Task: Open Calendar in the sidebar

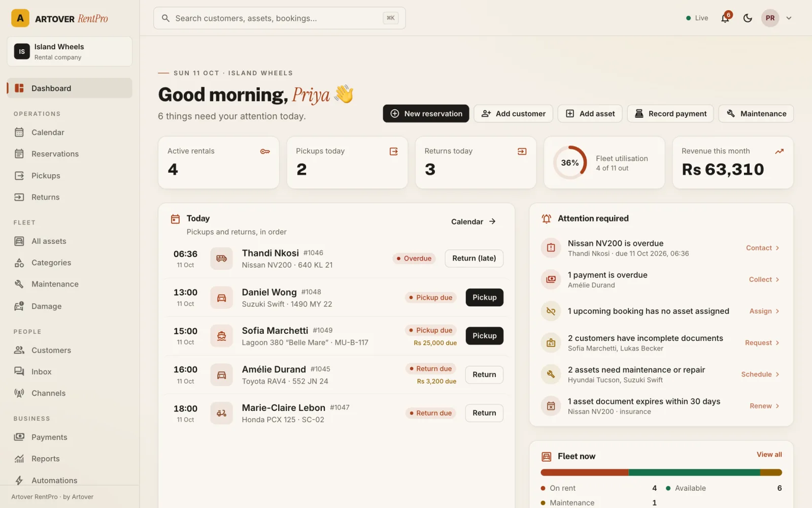Action: pos(70,132)
